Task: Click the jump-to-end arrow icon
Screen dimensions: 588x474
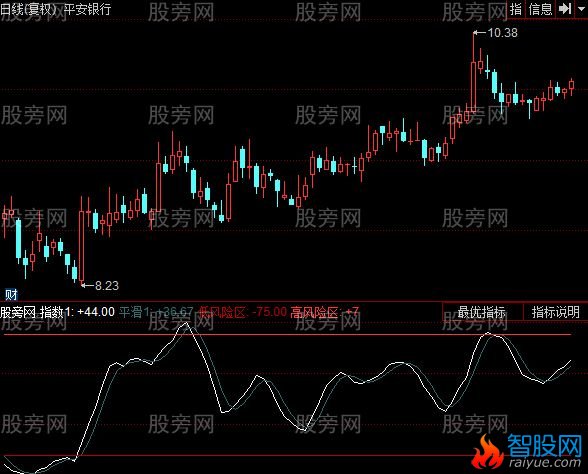Action: point(565,9)
